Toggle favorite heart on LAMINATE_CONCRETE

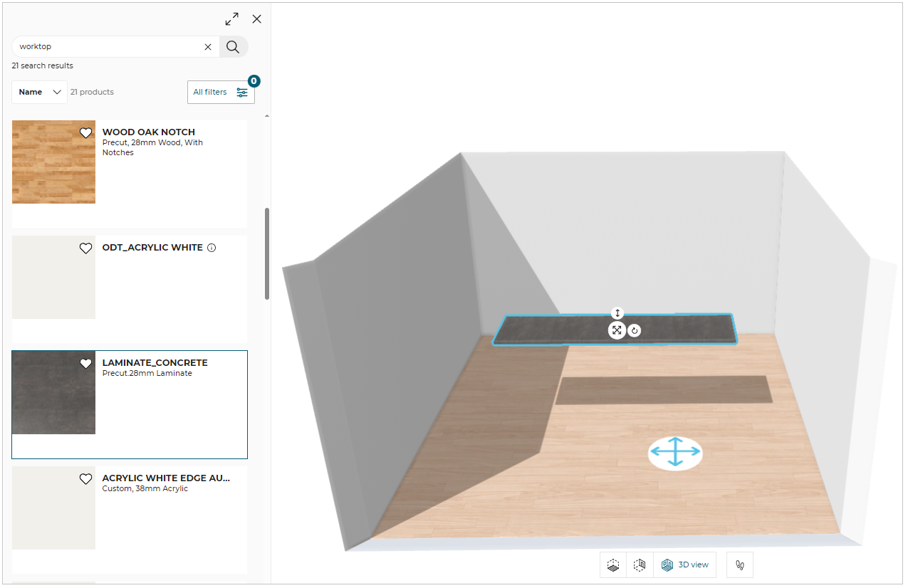click(x=85, y=364)
